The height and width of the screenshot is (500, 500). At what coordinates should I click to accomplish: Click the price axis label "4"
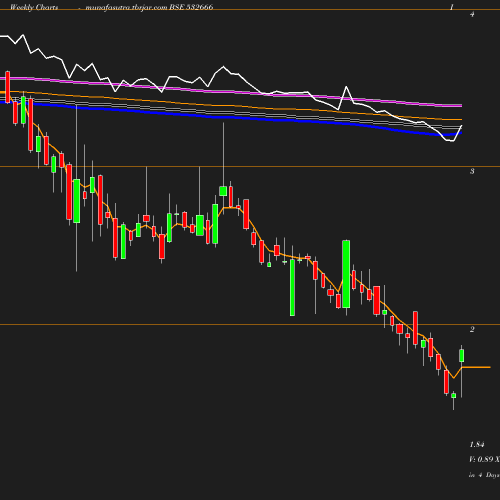tap(472, 14)
